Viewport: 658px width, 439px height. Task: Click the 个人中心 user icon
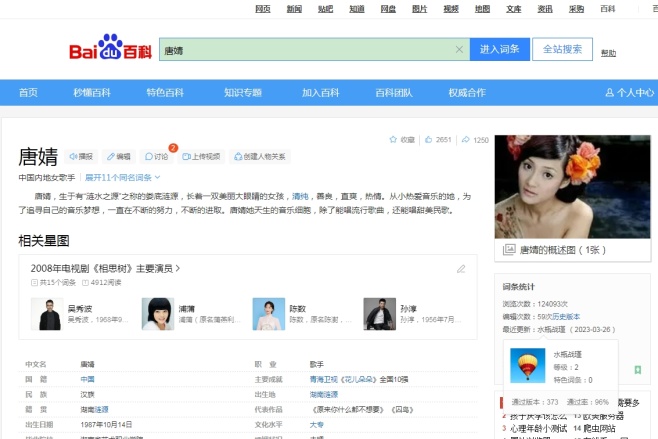tap(609, 92)
